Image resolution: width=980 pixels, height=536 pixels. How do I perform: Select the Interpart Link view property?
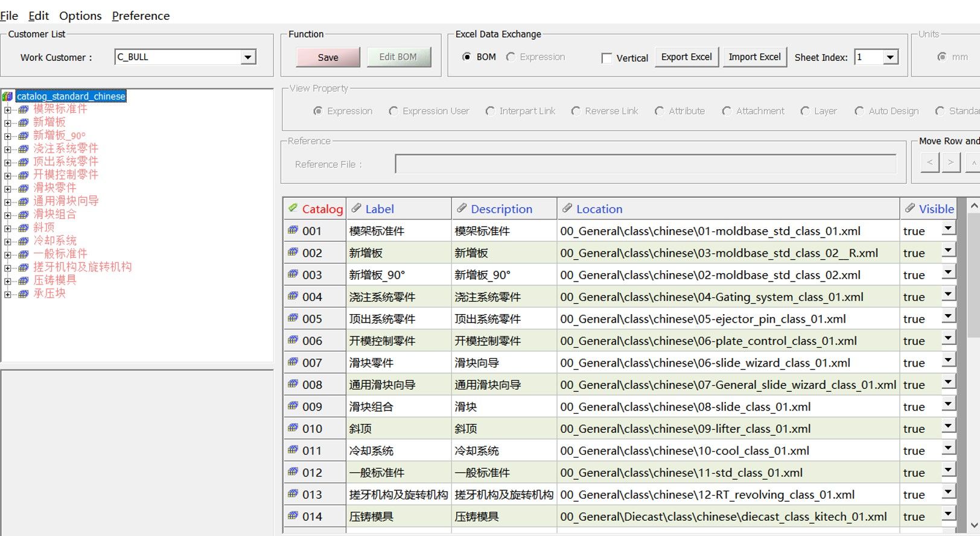(490, 111)
